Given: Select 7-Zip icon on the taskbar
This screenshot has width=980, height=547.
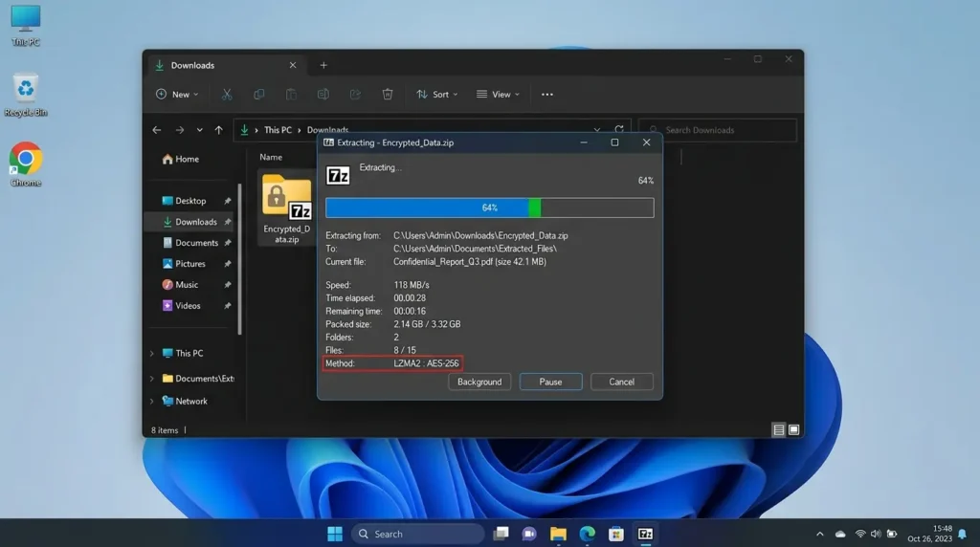Looking at the screenshot, I should tap(645, 534).
